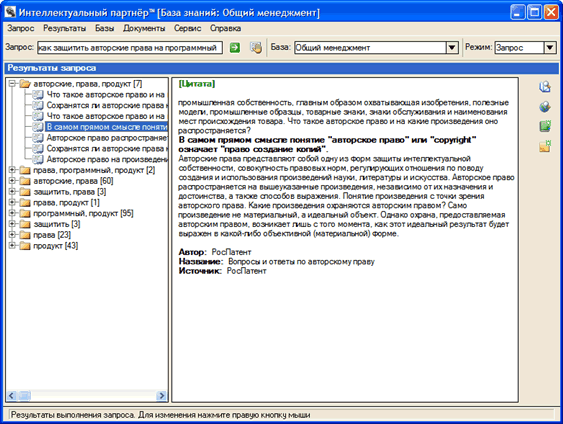The image size is (563, 424).
Task: Open the База dropdown list
Action: coord(452,47)
